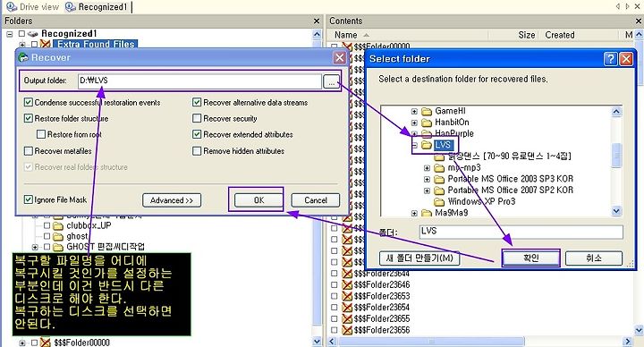Click next tab navigation arrow
The height and width of the screenshot is (347, 644).
tap(627, 6)
